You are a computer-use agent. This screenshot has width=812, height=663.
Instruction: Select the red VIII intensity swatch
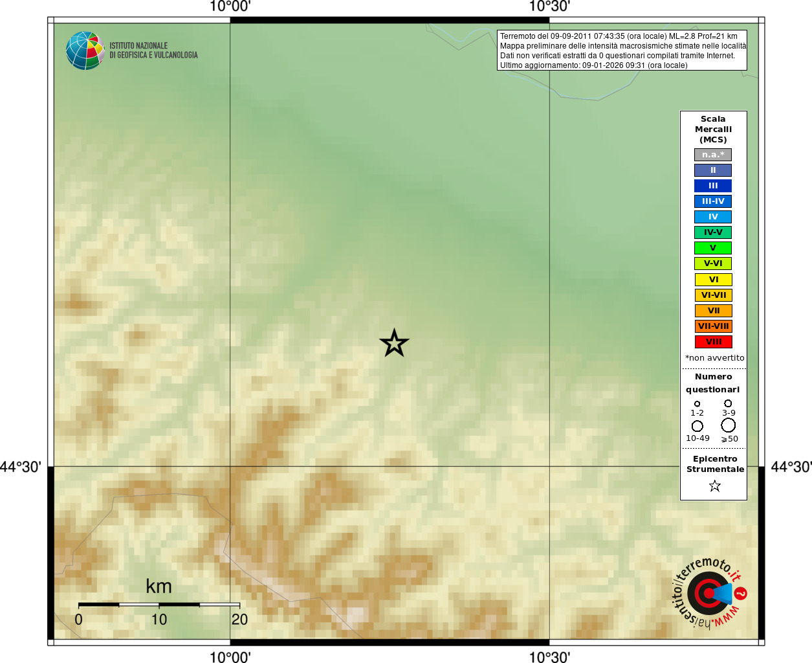pyautogui.click(x=713, y=342)
